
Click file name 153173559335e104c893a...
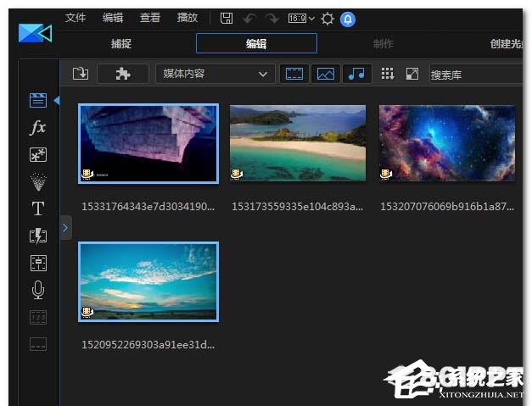[298, 206]
